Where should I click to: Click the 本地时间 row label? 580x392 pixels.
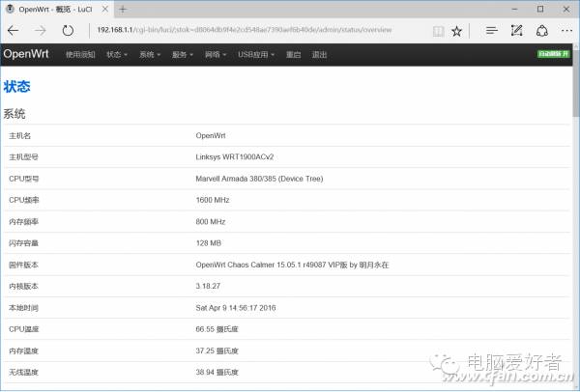(x=23, y=308)
